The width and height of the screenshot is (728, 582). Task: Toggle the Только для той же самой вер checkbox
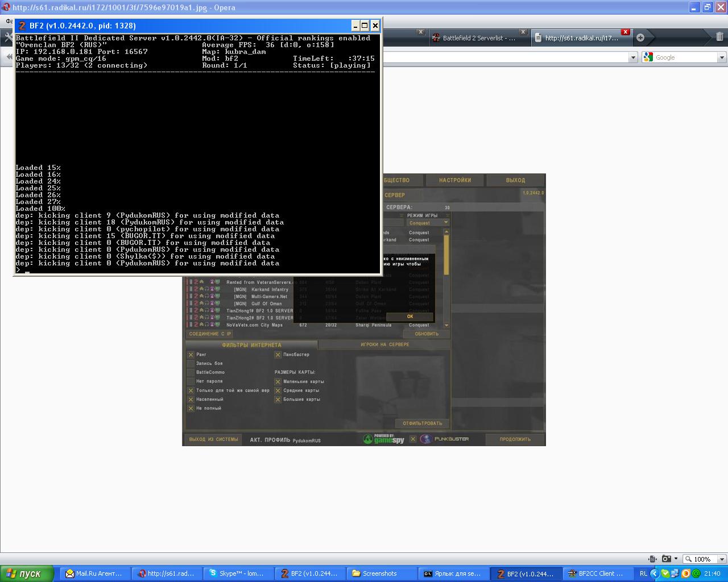pos(191,390)
